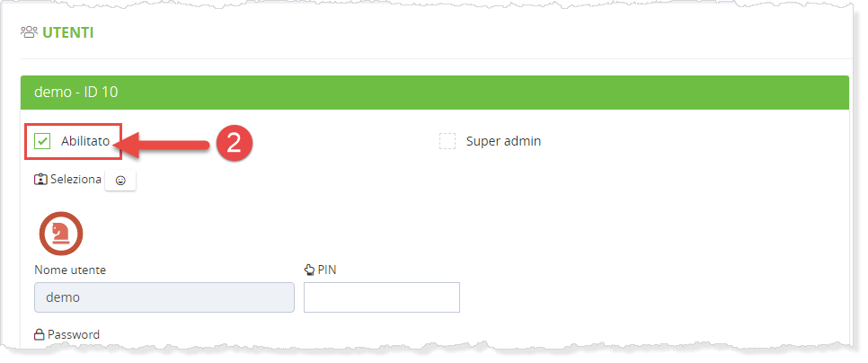Click the users group icon beside UTENTI

(29, 33)
